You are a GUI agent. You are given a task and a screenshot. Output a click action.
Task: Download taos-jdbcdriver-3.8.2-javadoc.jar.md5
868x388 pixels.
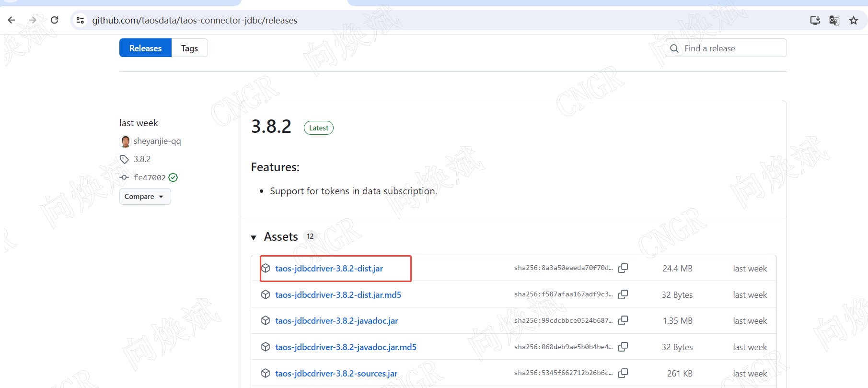(x=346, y=347)
